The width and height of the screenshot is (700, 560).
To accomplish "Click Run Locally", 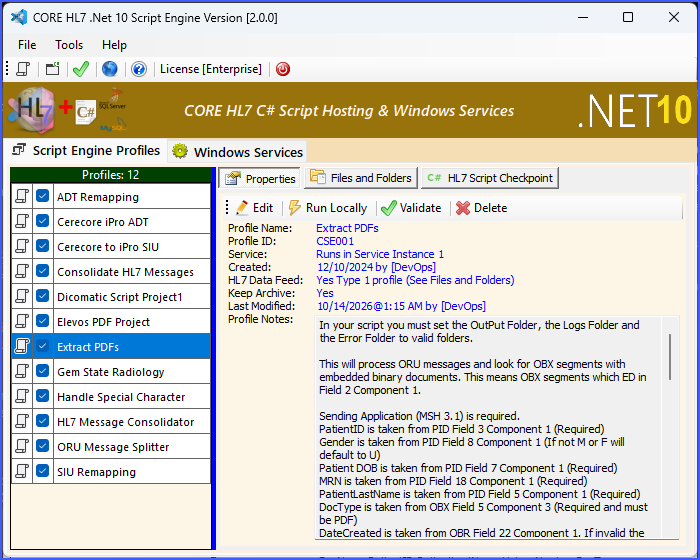I will point(328,208).
